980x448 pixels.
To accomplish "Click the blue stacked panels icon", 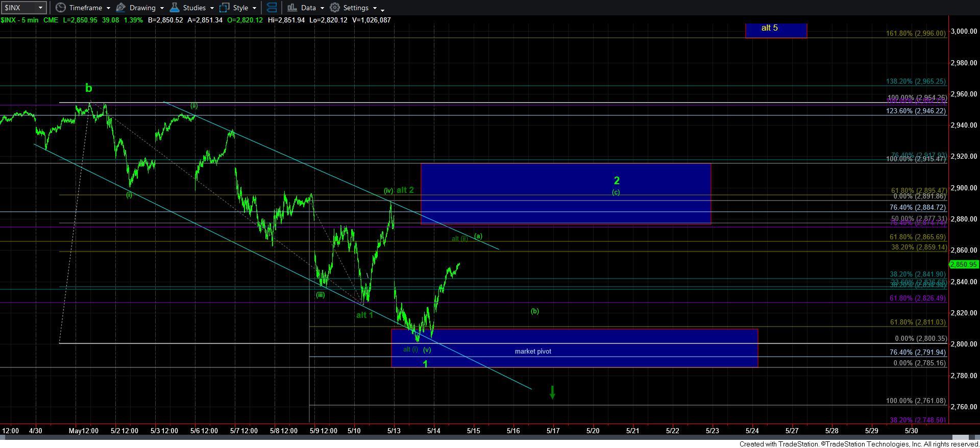I will [x=272, y=8].
